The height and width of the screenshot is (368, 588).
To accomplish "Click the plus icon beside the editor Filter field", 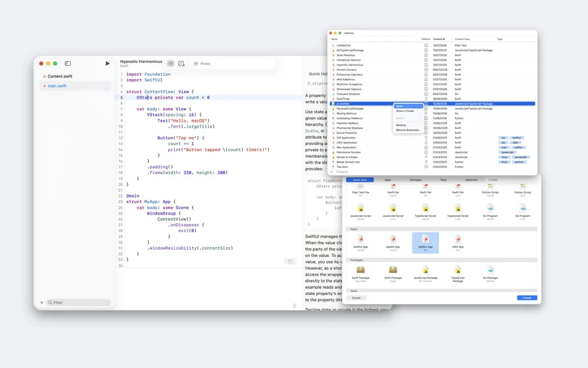I will click(x=42, y=303).
